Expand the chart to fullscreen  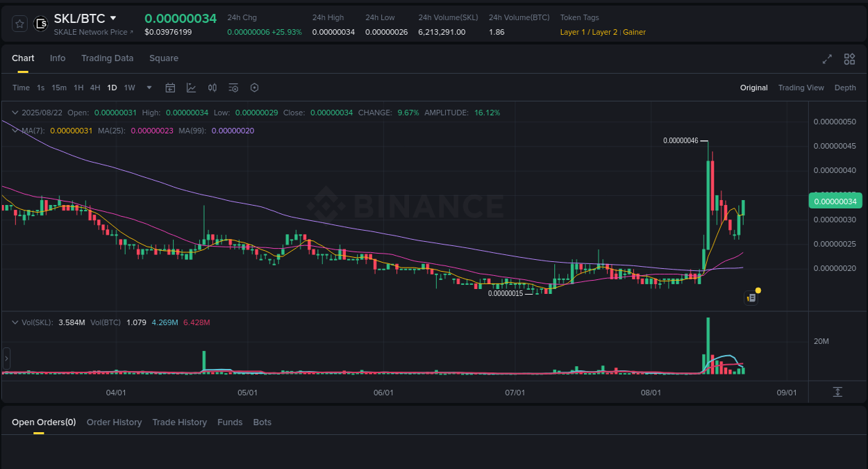point(827,59)
